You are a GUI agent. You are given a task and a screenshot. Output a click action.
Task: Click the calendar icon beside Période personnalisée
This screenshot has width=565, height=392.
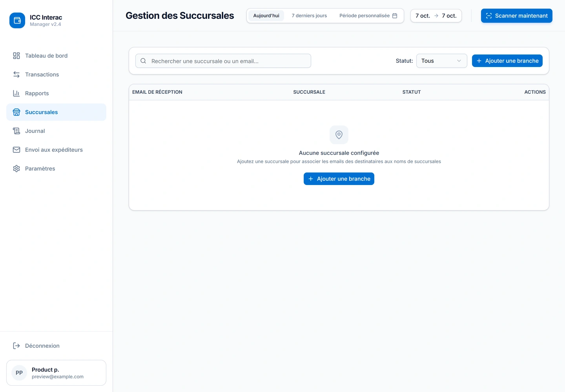click(x=395, y=16)
